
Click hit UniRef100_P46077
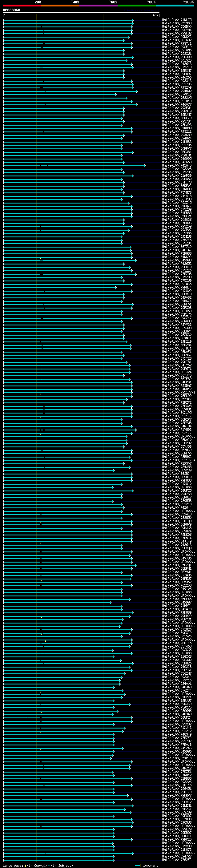177,105
